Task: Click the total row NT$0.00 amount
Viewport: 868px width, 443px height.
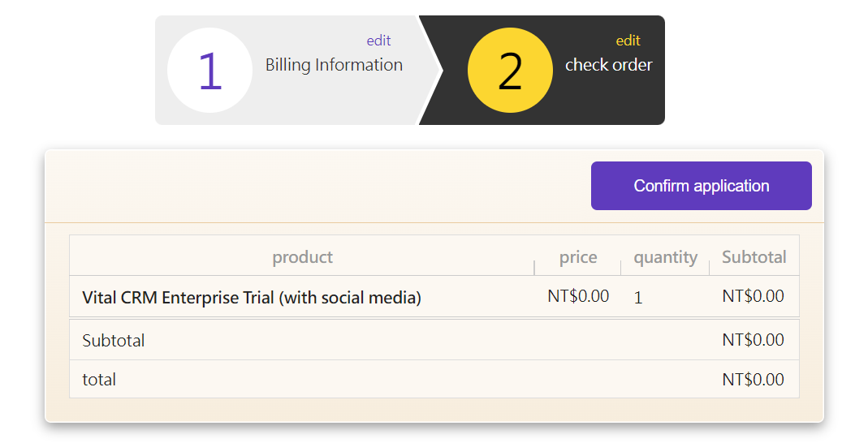Action: [753, 380]
